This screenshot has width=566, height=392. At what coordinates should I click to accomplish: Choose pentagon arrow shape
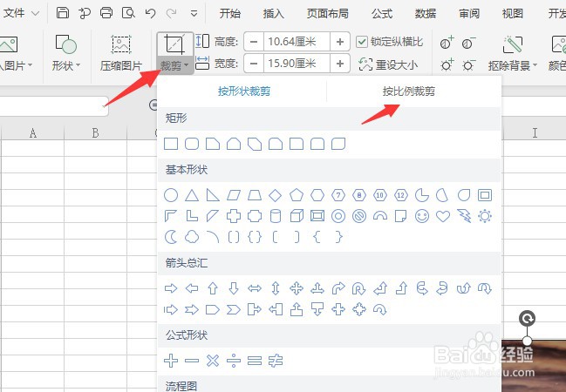point(213,309)
